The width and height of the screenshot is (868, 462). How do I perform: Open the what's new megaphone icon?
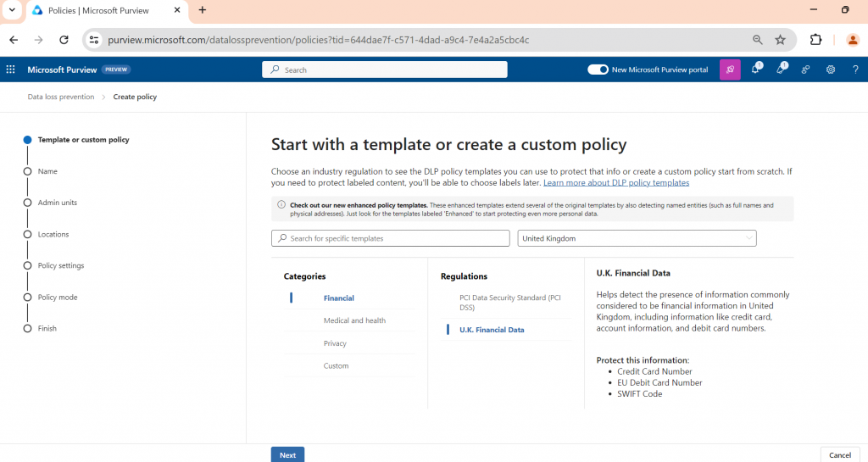point(780,70)
